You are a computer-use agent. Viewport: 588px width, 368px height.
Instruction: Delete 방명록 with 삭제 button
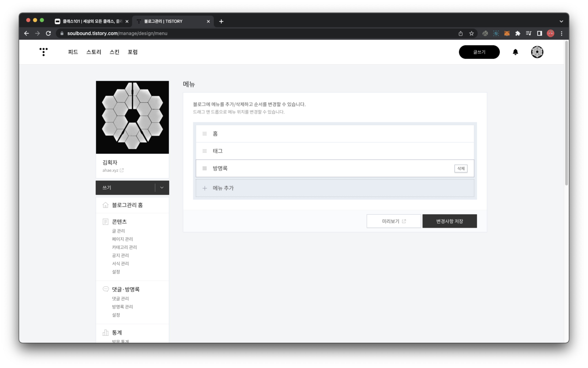coord(461,168)
